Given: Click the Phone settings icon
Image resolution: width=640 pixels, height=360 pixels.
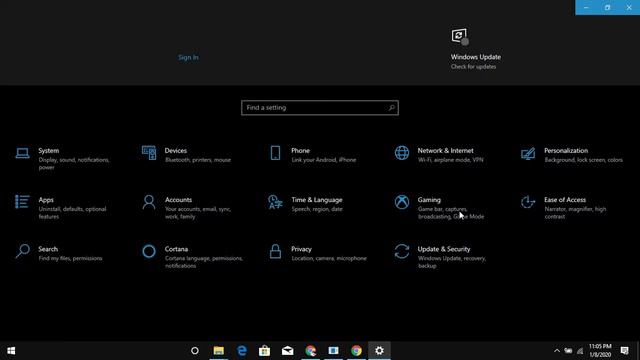Looking at the screenshot, I should click(276, 153).
